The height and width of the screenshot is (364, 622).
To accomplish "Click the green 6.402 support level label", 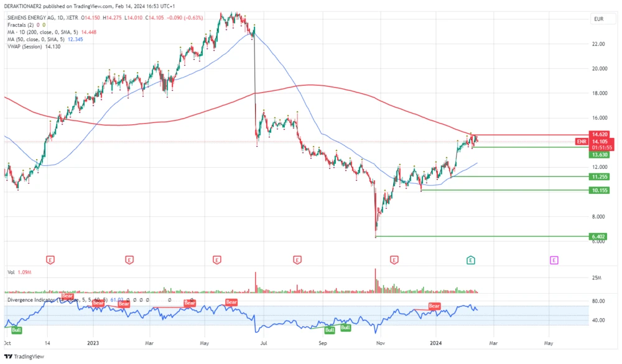I will click(x=598, y=237).
